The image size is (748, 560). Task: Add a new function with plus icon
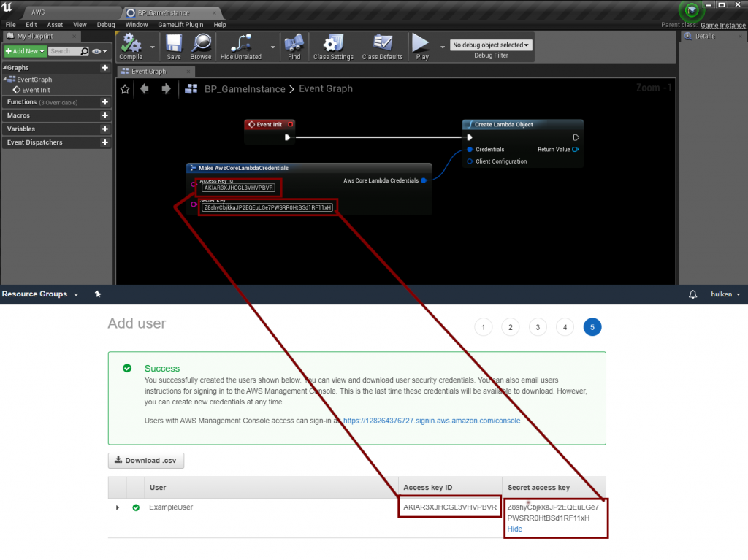pos(105,102)
